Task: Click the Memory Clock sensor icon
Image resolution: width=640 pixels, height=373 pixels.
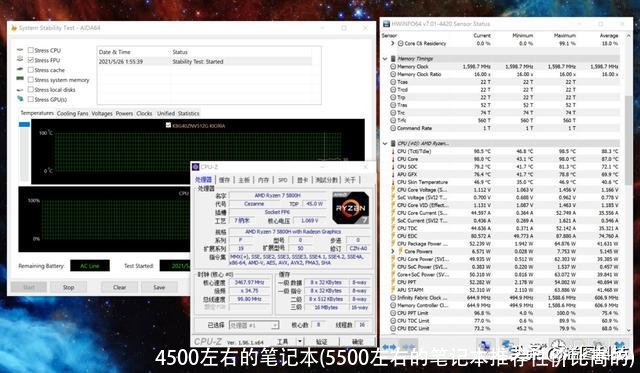Action: (393, 67)
